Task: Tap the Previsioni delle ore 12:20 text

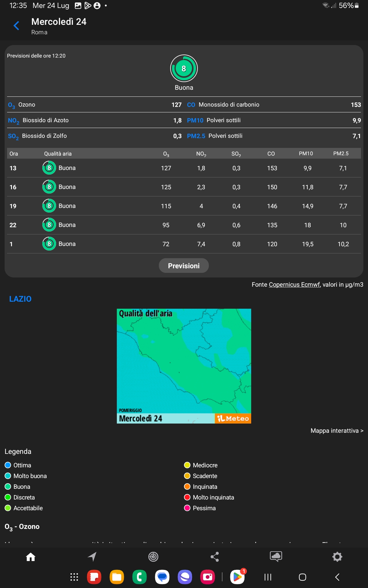Action: click(36, 56)
